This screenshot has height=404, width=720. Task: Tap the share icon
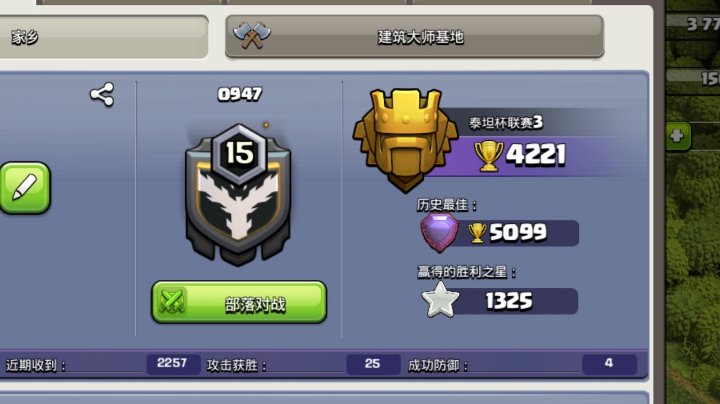pyautogui.click(x=102, y=95)
